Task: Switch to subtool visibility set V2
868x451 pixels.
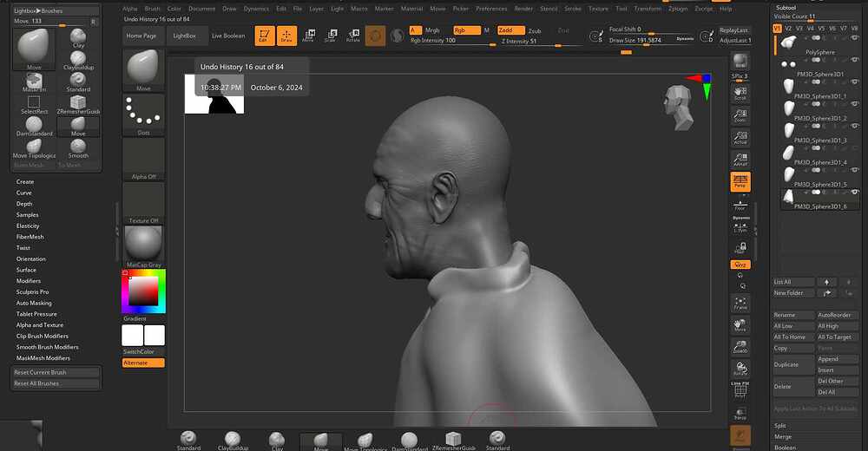Action: pos(788,28)
